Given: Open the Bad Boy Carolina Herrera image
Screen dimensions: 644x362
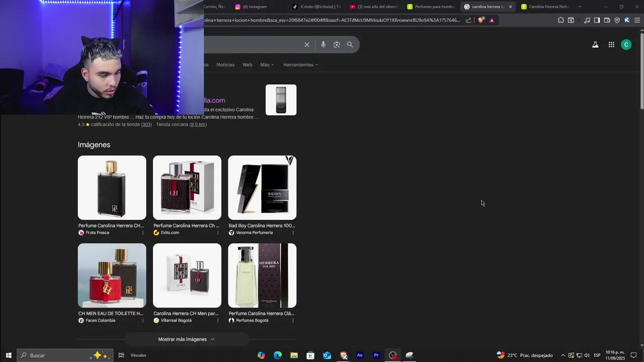Looking at the screenshot, I should coord(262,188).
